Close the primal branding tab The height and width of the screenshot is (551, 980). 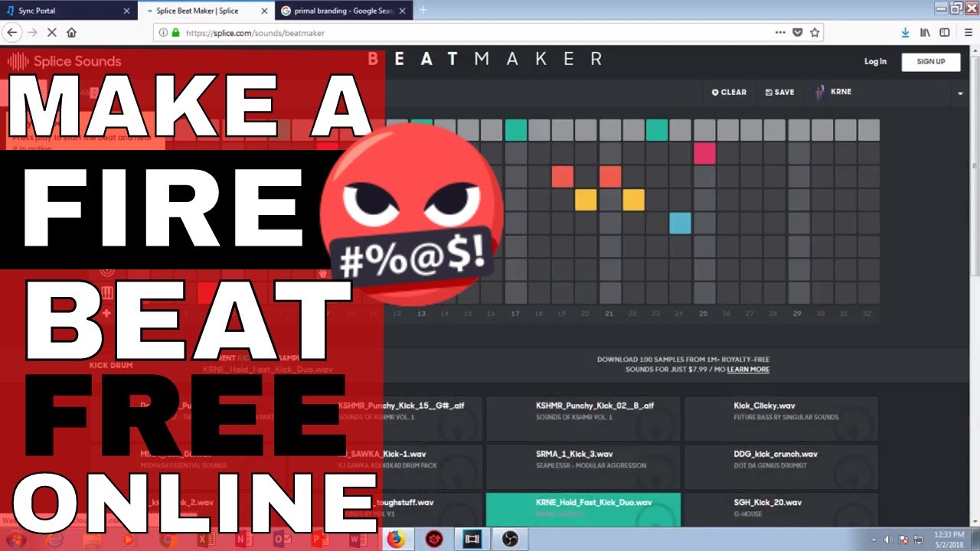402,11
